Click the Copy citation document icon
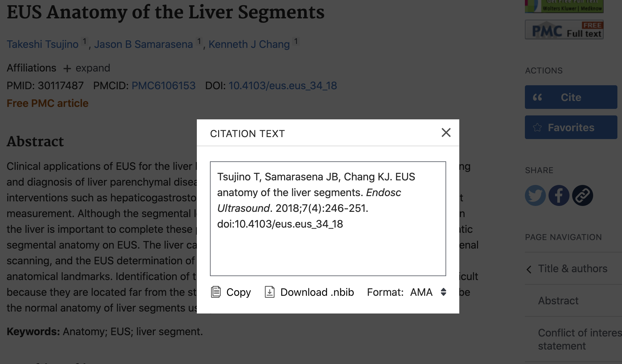Image resolution: width=622 pixels, height=364 pixels. (216, 292)
